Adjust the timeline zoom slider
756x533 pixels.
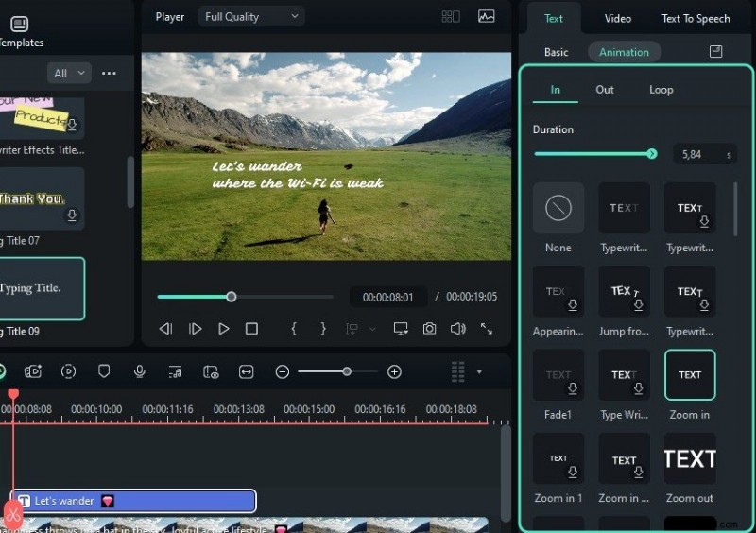(347, 371)
